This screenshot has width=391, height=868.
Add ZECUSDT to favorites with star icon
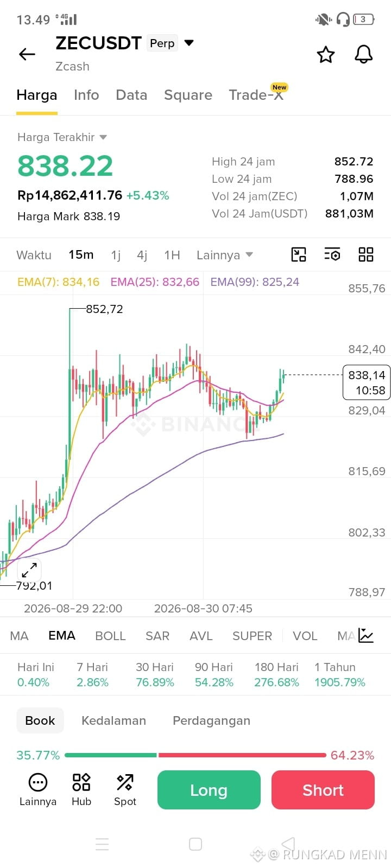click(x=326, y=54)
